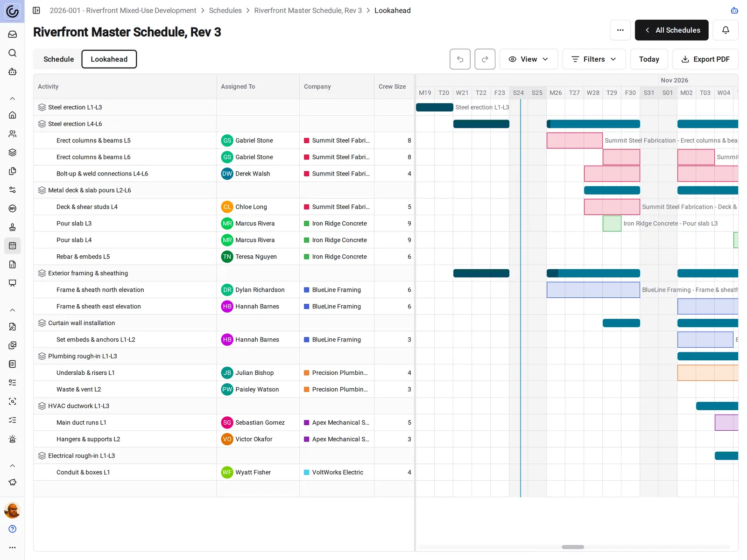Open the help question mark icon
Image resolution: width=747 pixels, height=560 pixels.
point(13,529)
